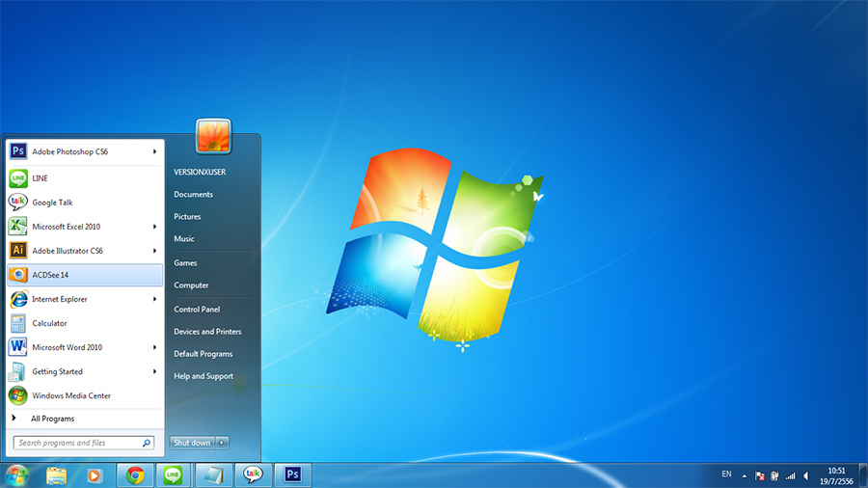Switch to Photoshop on the taskbar

tap(293, 475)
